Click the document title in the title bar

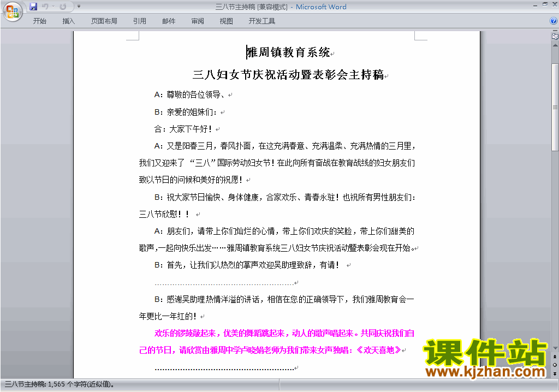coord(281,7)
